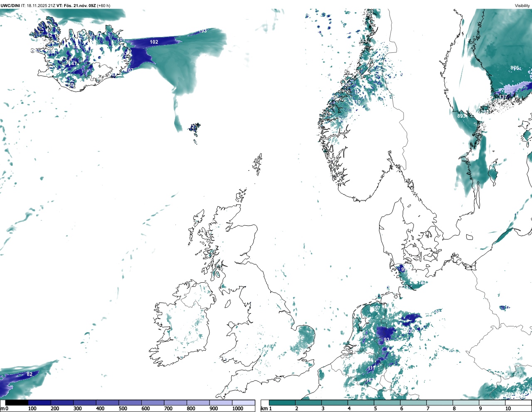The height and width of the screenshot is (412, 532).
Task: Click the 'UWC/DINI' model name in header
Action: (x=10, y=5)
